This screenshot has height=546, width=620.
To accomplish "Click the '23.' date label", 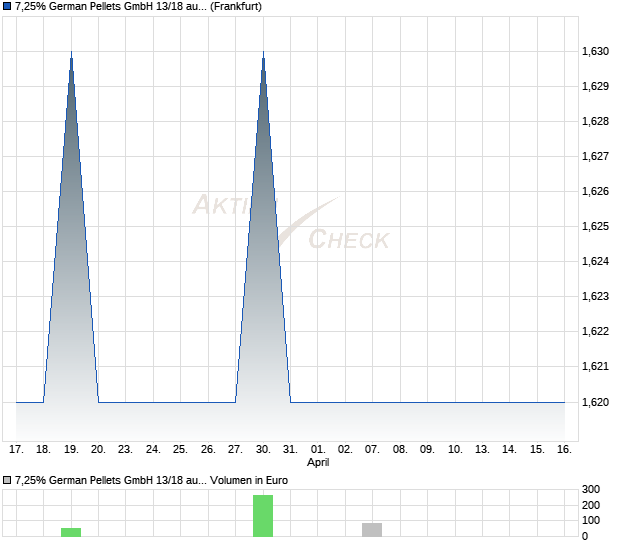I will coord(125,450).
